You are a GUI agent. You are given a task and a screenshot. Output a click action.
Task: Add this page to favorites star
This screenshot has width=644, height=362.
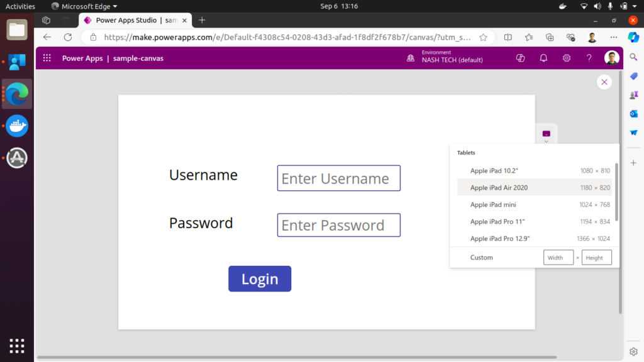tap(483, 37)
